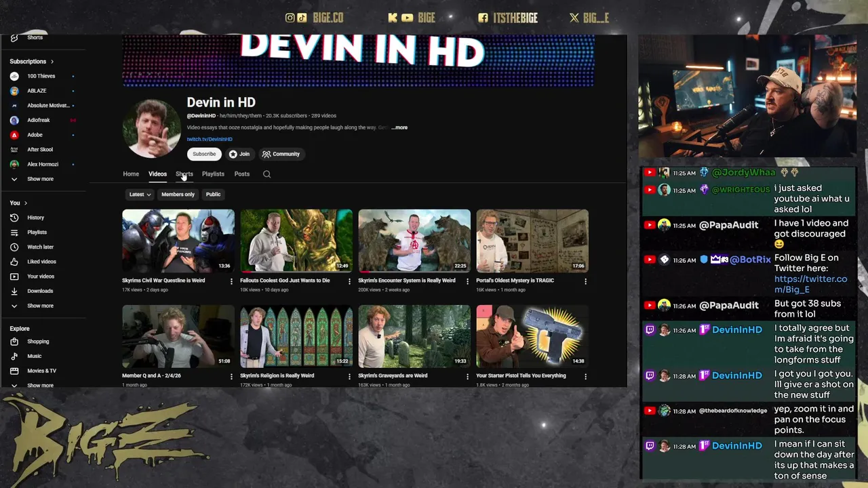Open options for Member Q and A video
The image size is (868, 488).
tap(231, 376)
